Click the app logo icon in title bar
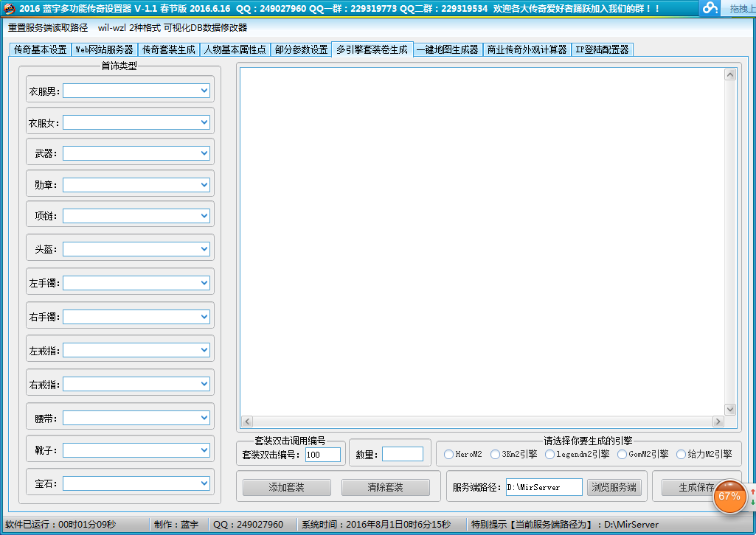Screen dimensions: 756x535 point(9,8)
